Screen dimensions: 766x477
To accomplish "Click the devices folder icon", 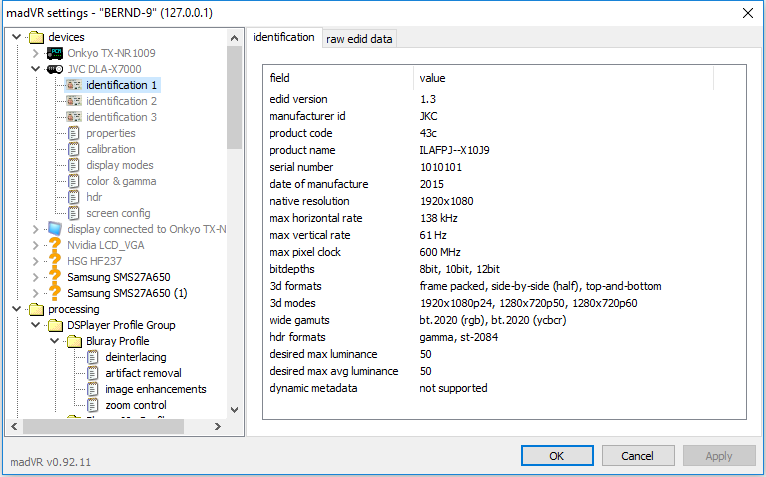I will point(37,37).
